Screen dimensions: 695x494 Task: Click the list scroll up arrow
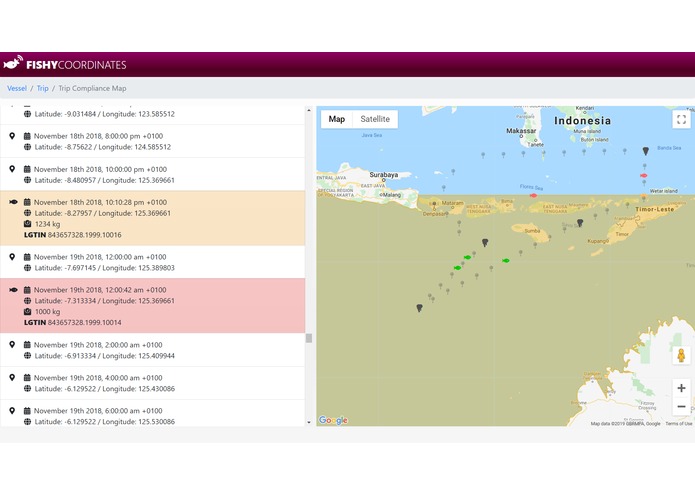coord(309,110)
